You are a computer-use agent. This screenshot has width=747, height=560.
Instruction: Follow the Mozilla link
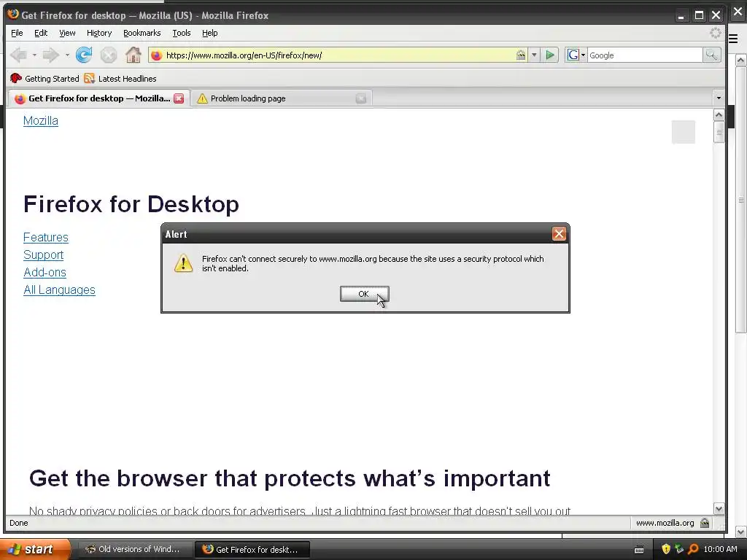(x=41, y=120)
